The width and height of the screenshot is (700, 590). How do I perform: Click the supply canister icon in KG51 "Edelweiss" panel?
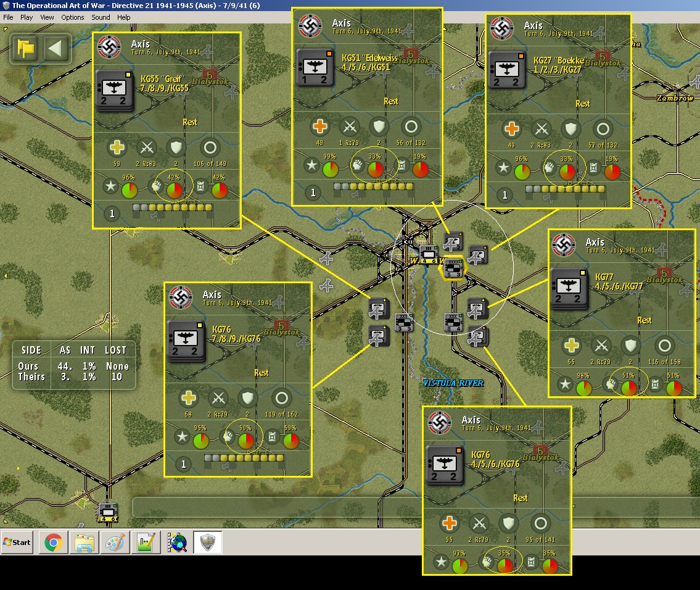click(401, 165)
